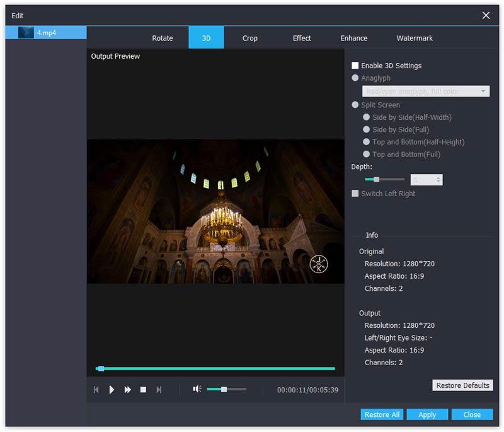Click the fast forward icon
The image size is (504, 432).
click(x=127, y=390)
